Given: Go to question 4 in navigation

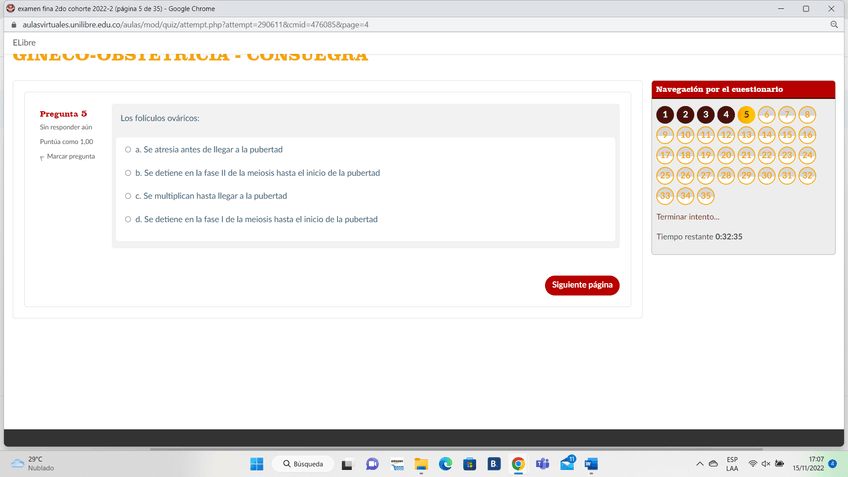Looking at the screenshot, I should (726, 115).
